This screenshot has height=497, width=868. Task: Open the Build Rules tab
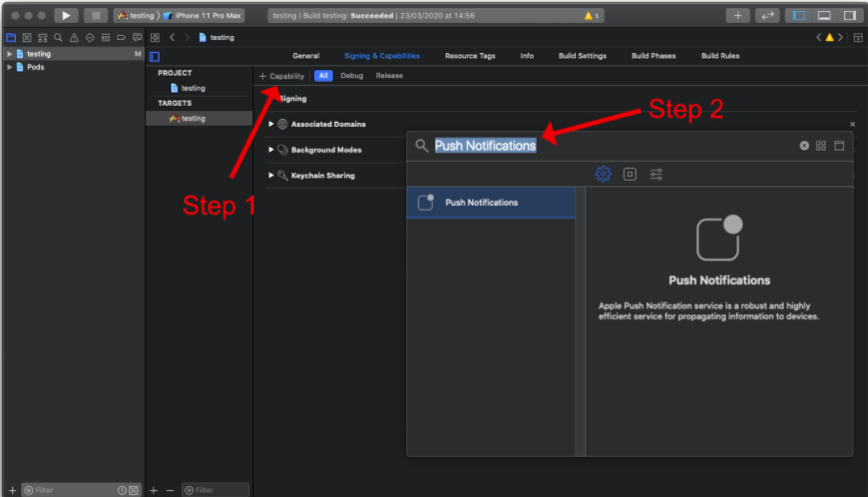tap(720, 56)
